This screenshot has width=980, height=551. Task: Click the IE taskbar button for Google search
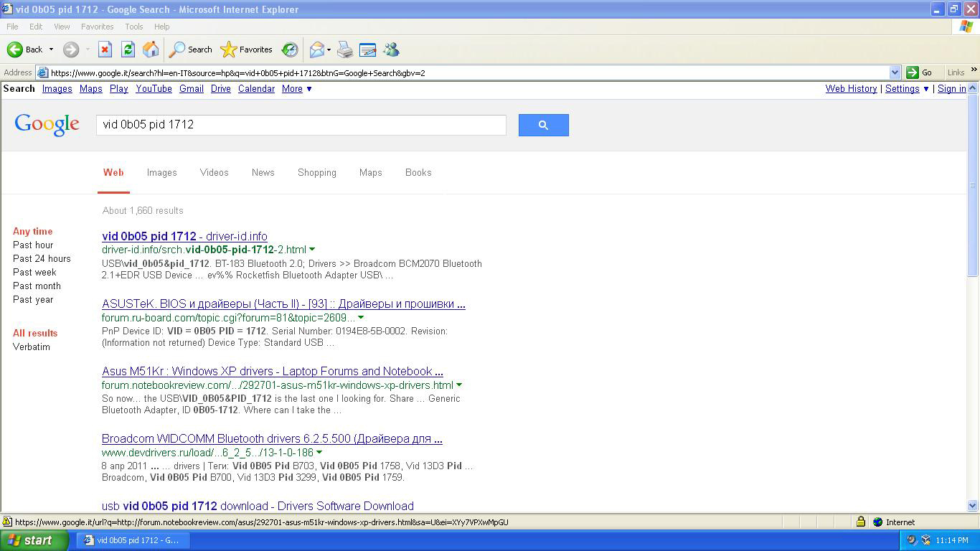133,540
